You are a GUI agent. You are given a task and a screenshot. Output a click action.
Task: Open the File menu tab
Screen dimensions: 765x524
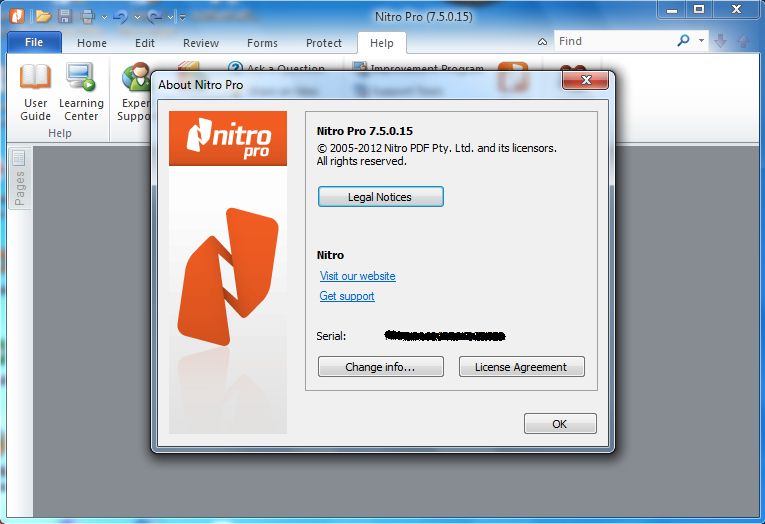pyautogui.click(x=34, y=42)
